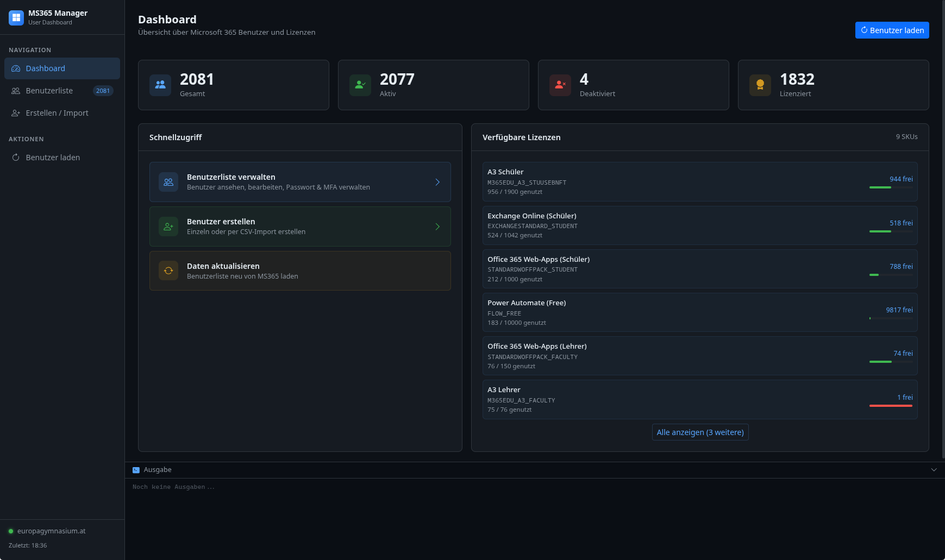The image size is (945, 560).
Task: Click the refresh icon beside sidebar Benutzer laden
Action: click(16, 158)
